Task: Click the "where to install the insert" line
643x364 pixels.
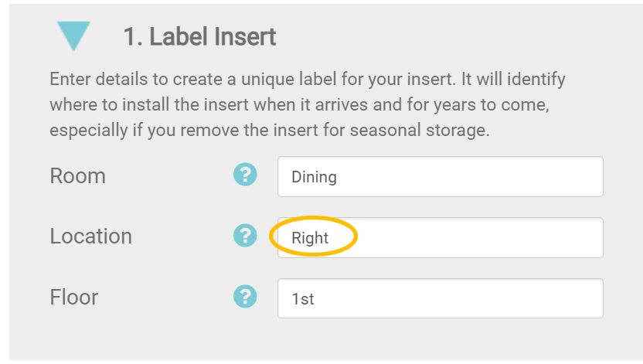Action: pyautogui.click(x=308, y=104)
